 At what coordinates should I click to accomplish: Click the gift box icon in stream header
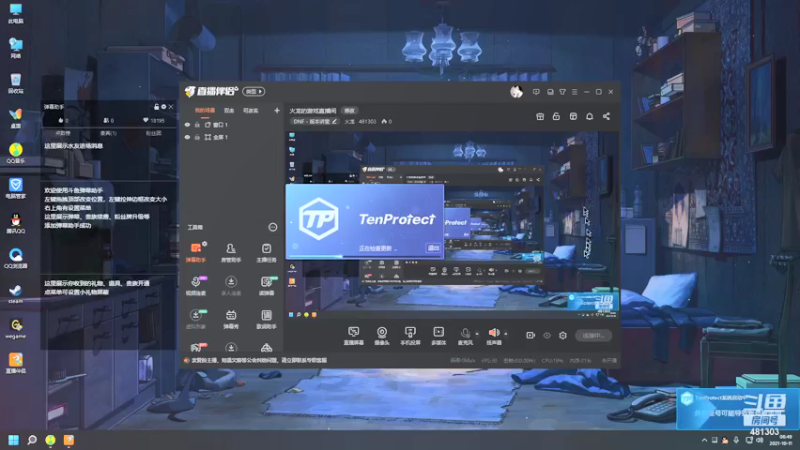point(540,116)
